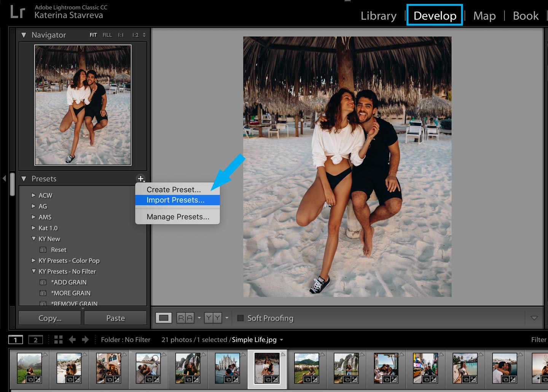The width and height of the screenshot is (548, 392).
Task: Switch to the Library module
Action: [x=378, y=16]
